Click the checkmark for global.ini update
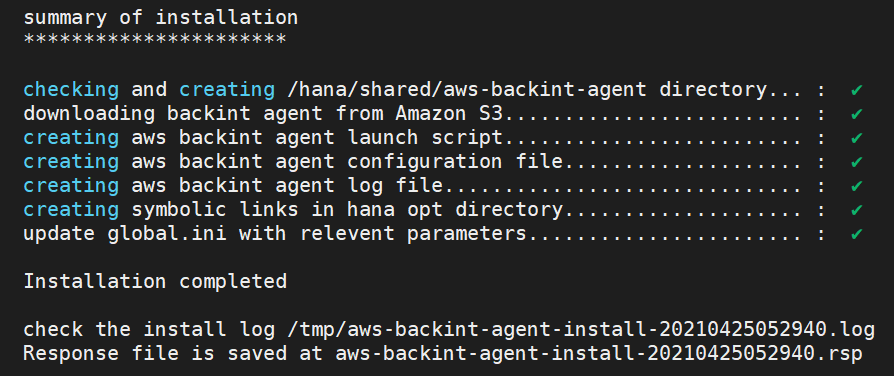The width and height of the screenshot is (894, 376). [x=856, y=234]
